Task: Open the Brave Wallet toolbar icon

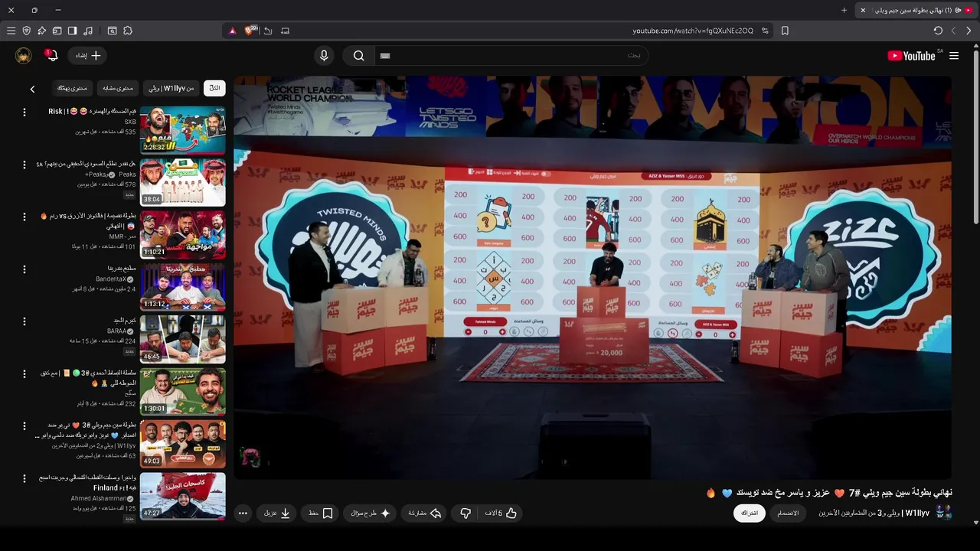Action: pos(57,31)
